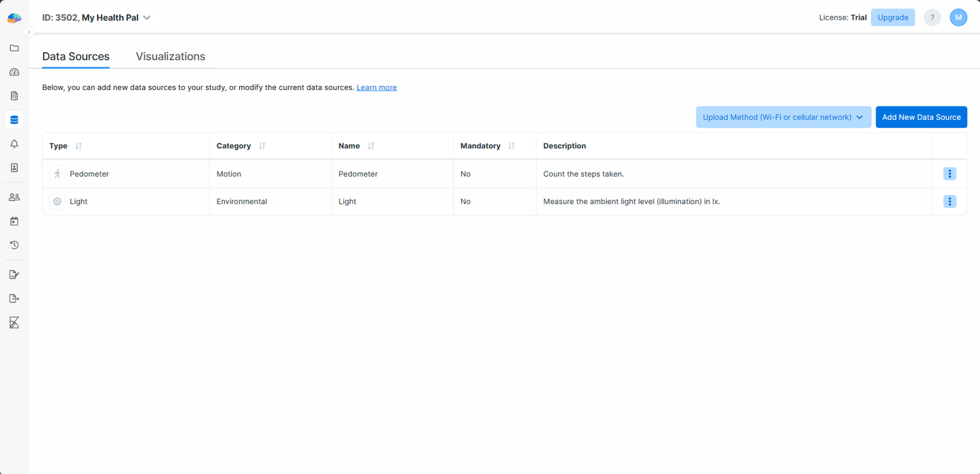Expand the My Health Pal study selector
The image size is (980, 474).
(x=98, y=18)
